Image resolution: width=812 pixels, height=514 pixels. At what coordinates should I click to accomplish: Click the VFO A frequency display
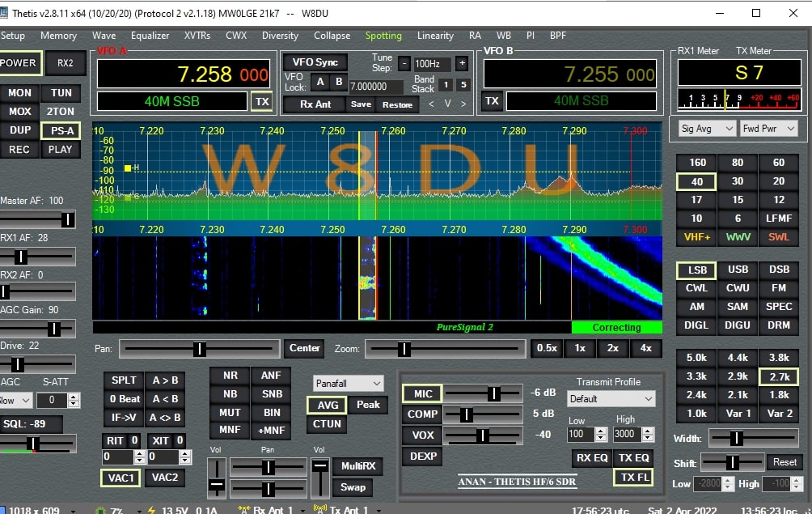pyautogui.click(x=184, y=74)
